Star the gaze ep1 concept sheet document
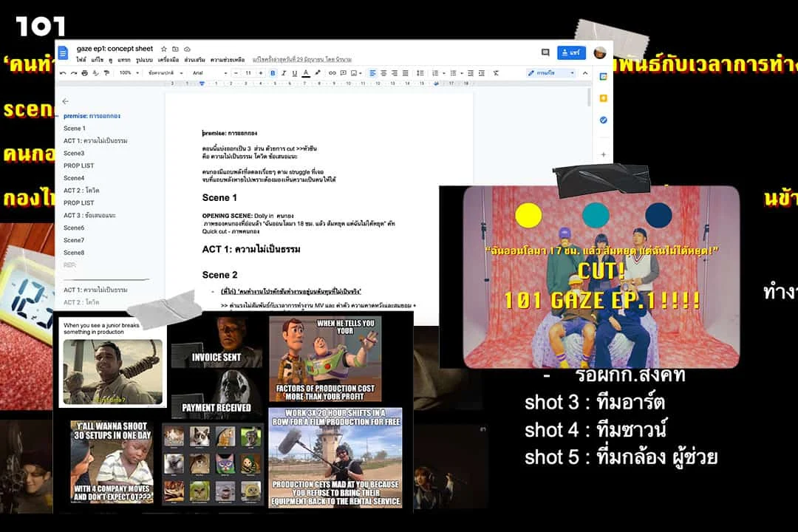 pos(164,49)
